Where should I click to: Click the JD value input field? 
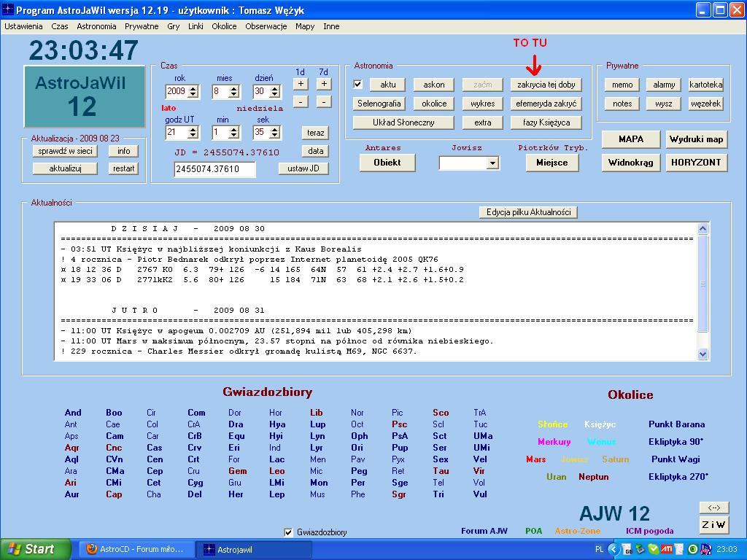point(215,169)
